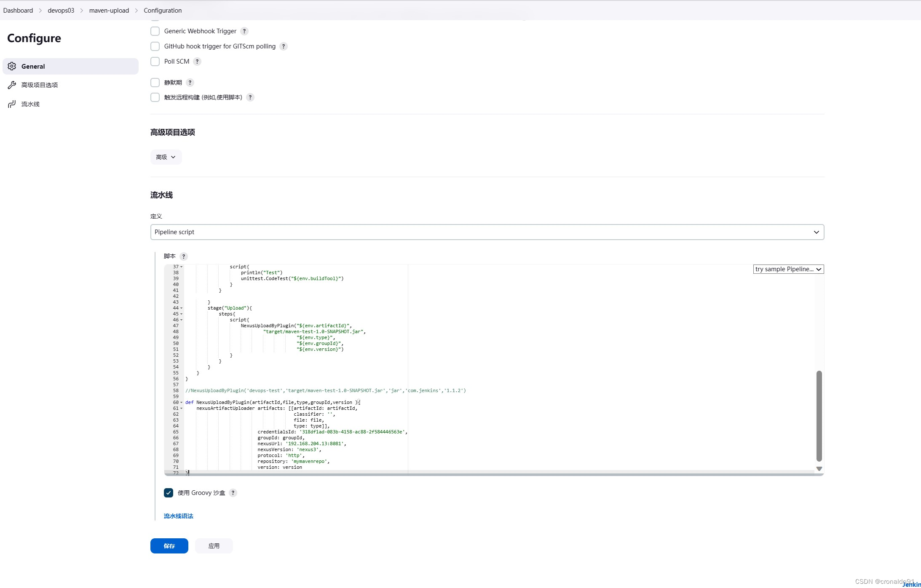This screenshot has width=921, height=588.
Task: Click line number 56 in gutter
Action: (x=176, y=379)
